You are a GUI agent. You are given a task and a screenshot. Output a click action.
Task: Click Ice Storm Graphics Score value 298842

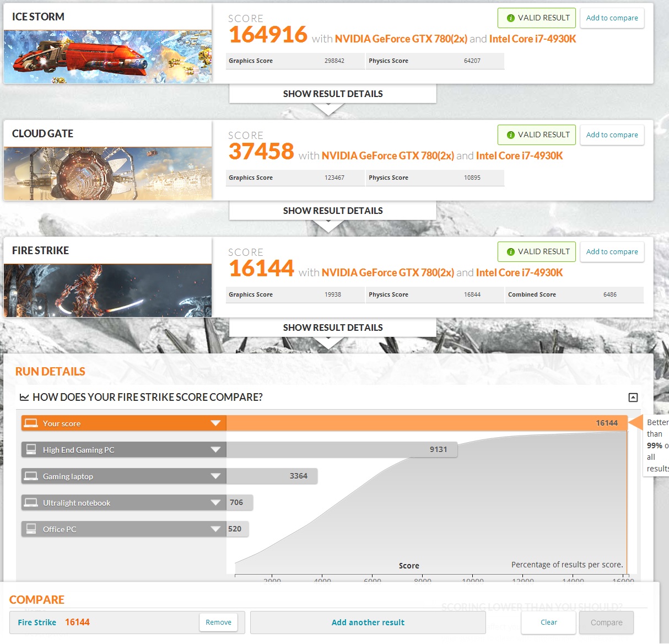click(x=334, y=61)
